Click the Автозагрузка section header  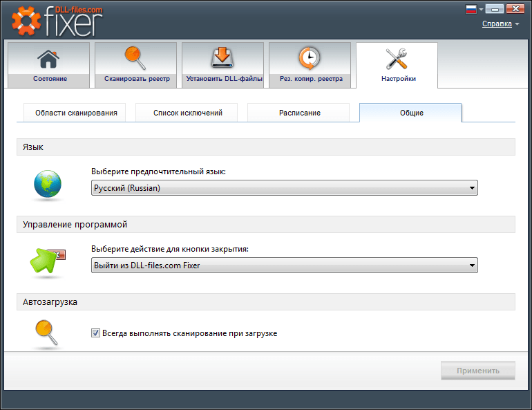[266, 301]
